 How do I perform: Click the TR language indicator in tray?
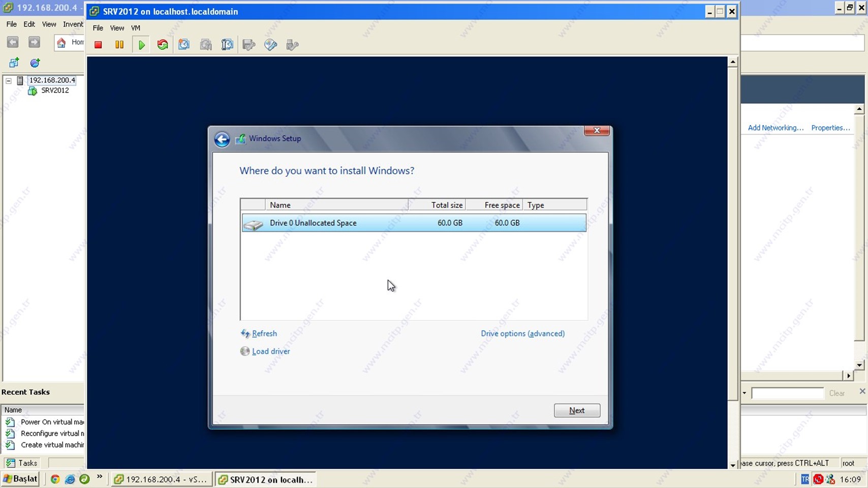pos(804,479)
